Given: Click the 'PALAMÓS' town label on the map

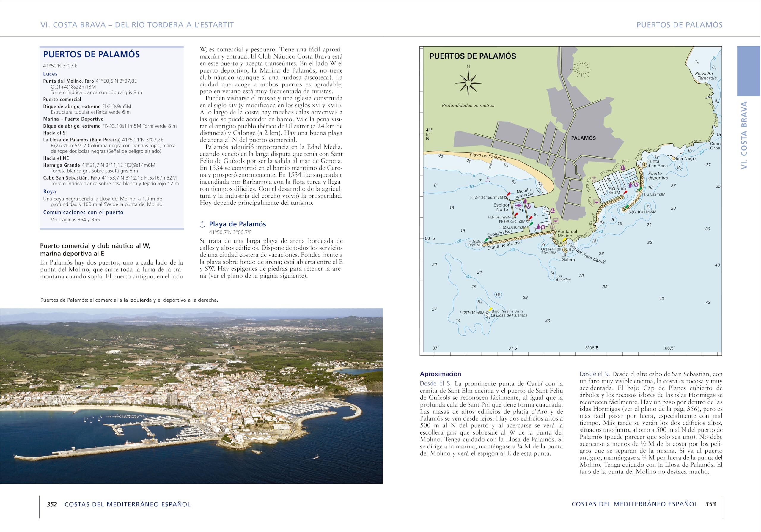Looking at the screenshot, I should click(583, 138).
